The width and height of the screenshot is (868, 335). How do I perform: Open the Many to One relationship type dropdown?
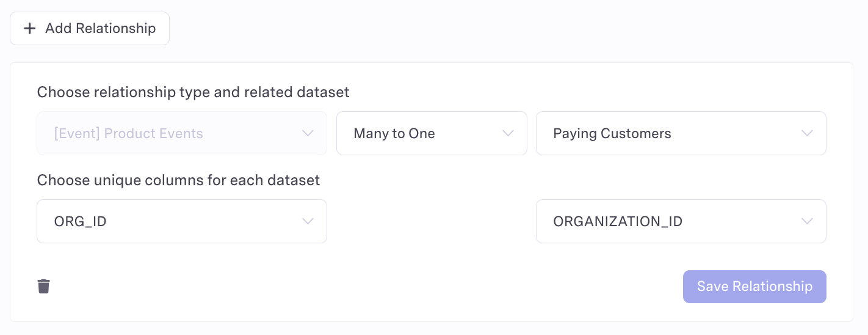tap(431, 133)
